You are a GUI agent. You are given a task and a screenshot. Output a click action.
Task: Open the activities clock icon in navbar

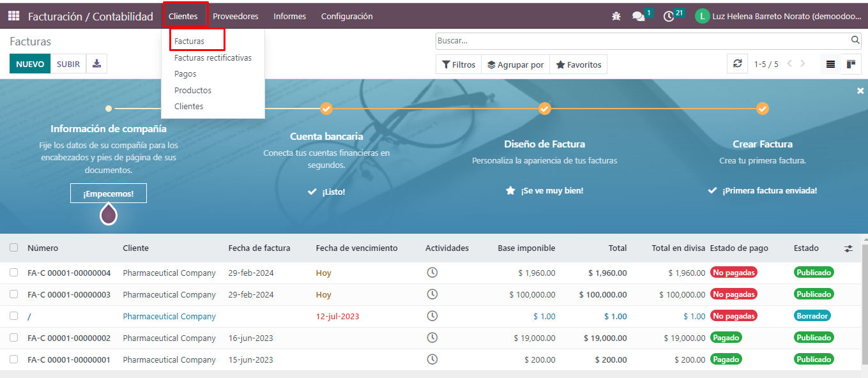click(669, 16)
